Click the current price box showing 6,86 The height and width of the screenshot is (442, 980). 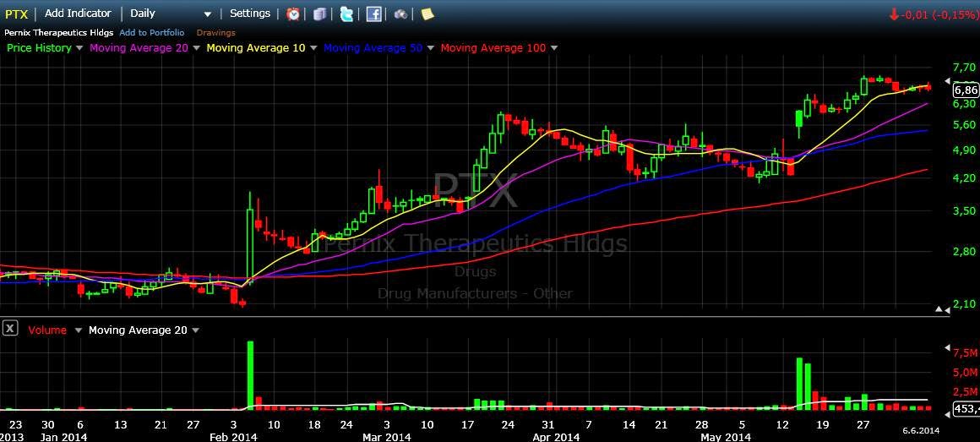tap(966, 90)
